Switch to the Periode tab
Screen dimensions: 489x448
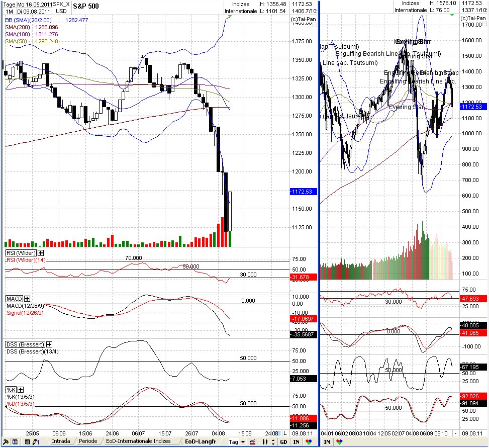[88, 441]
